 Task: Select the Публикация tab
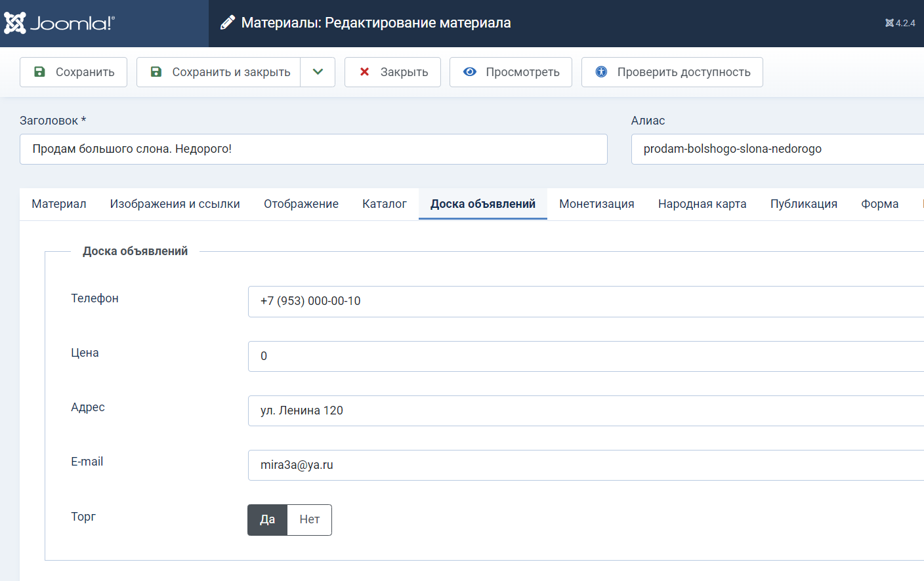(803, 204)
